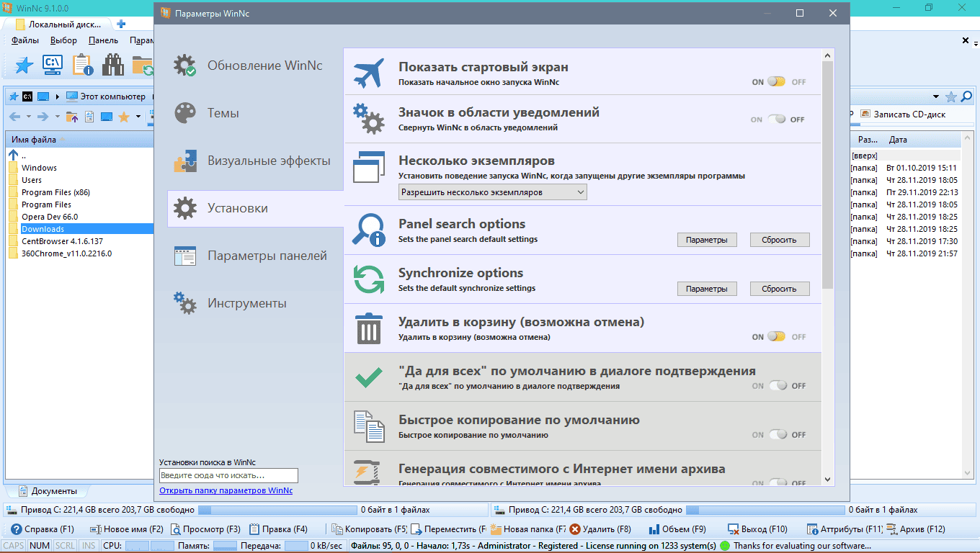980x553 pixels.
Task: Click Параметры for Synchronize options
Action: tap(707, 289)
